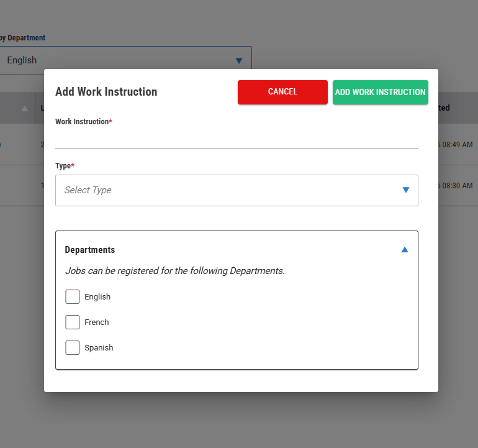Click the red Cancel button

282,92
